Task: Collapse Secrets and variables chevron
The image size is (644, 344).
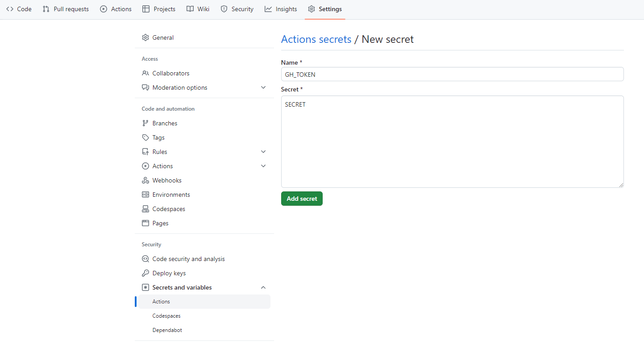Action: (263, 287)
